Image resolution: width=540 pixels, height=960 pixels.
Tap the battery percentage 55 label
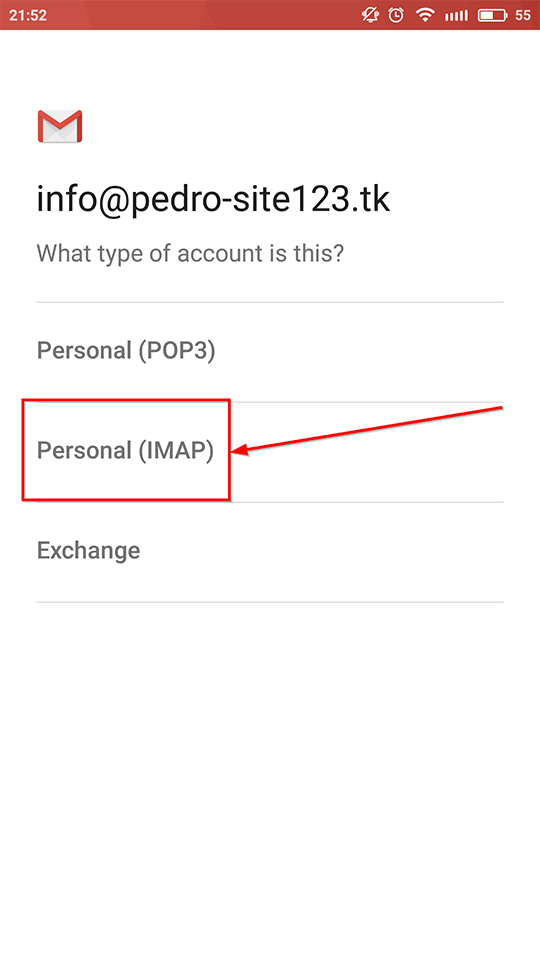click(x=522, y=15)
